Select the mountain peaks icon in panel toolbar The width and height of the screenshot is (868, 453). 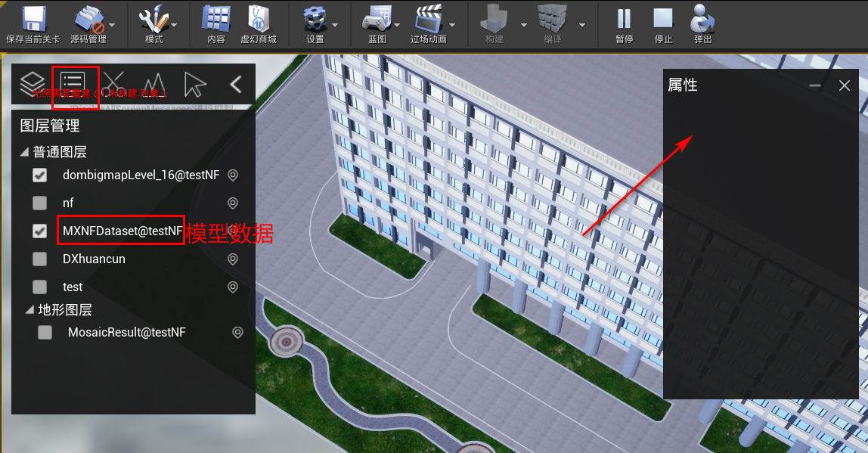154,84
